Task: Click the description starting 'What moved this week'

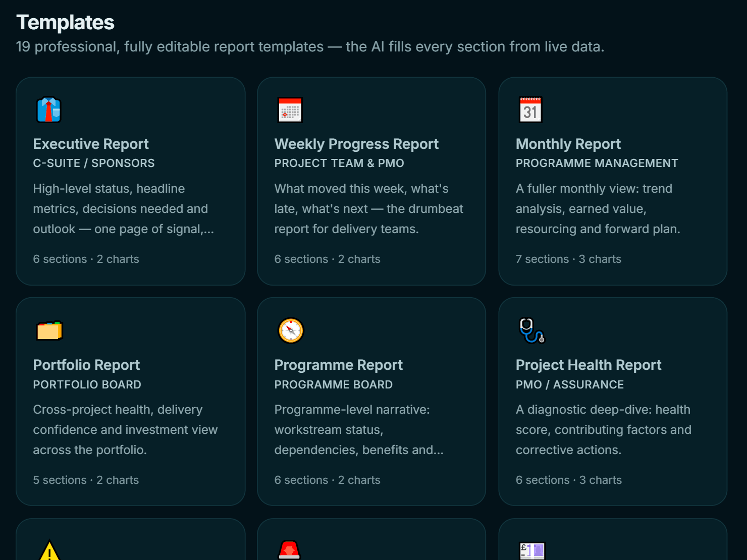Action: pos(368,209)
